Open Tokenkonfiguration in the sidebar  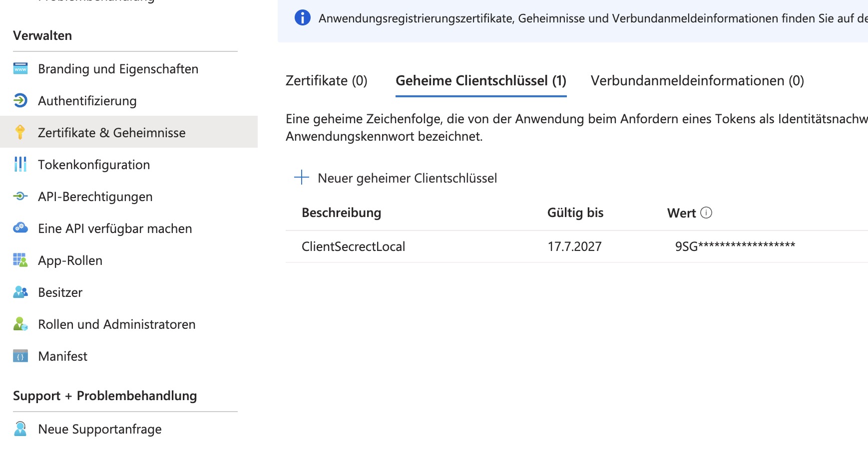(94, 165)
